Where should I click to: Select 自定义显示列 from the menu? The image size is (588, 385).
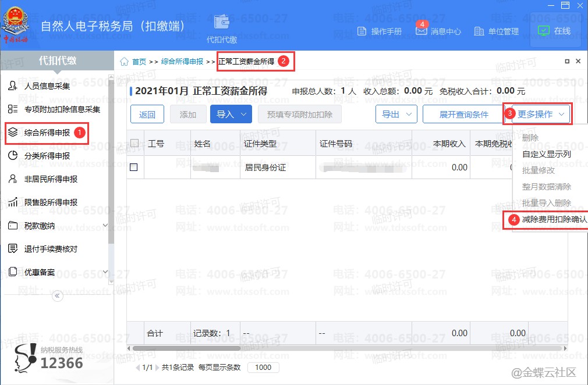coord(546,154)
